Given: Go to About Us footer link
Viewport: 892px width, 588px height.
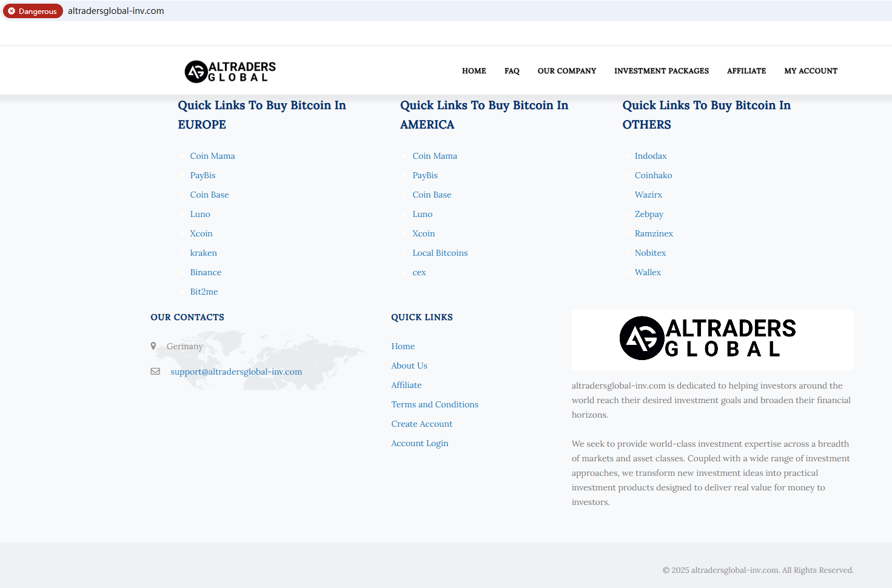Looking at the screenshot, I should point(409,366).
